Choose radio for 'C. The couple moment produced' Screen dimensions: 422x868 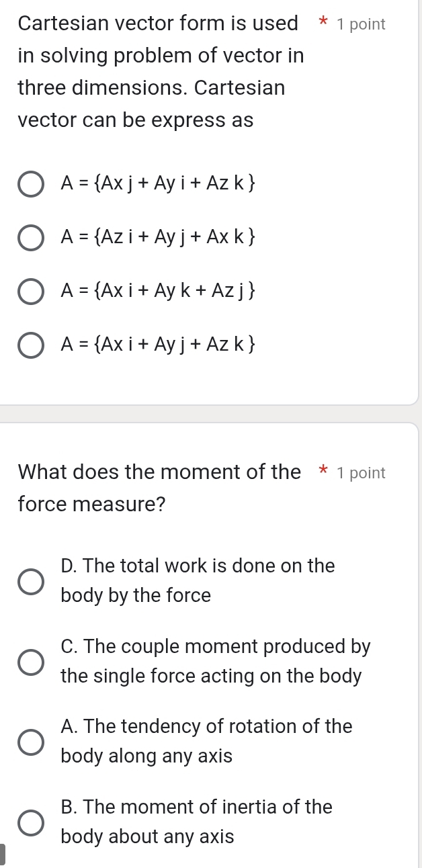(x=30, y=662)
